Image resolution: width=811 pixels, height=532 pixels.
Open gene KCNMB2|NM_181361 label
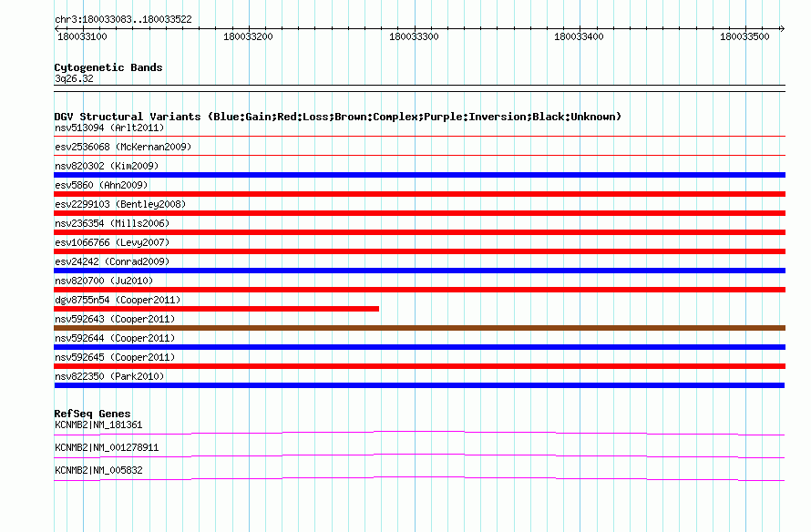98,425
